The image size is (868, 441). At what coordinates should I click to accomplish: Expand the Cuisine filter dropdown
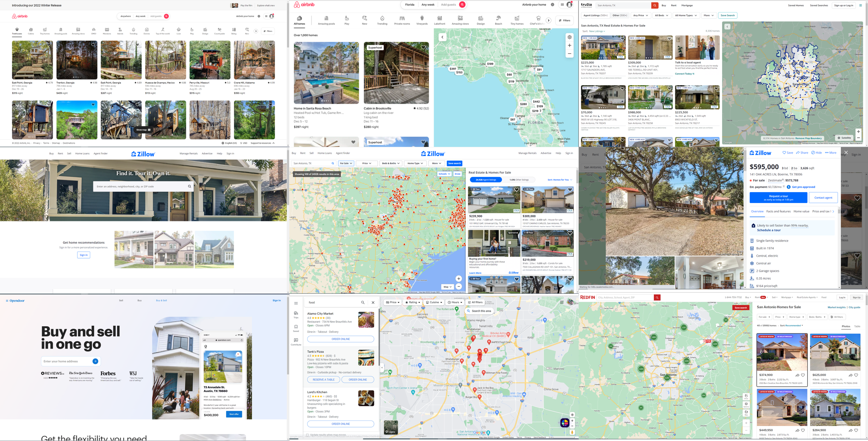pos(434,302)
